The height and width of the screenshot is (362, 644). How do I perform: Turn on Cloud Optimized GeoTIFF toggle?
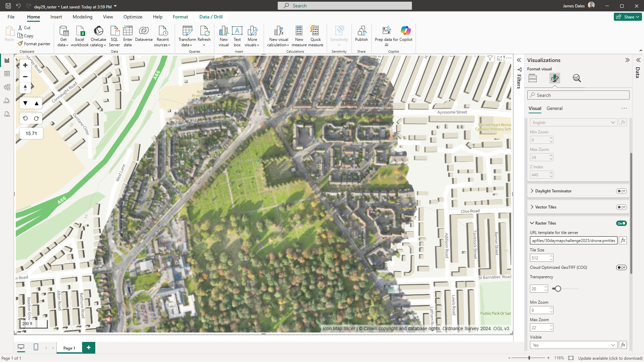(621, 267)
